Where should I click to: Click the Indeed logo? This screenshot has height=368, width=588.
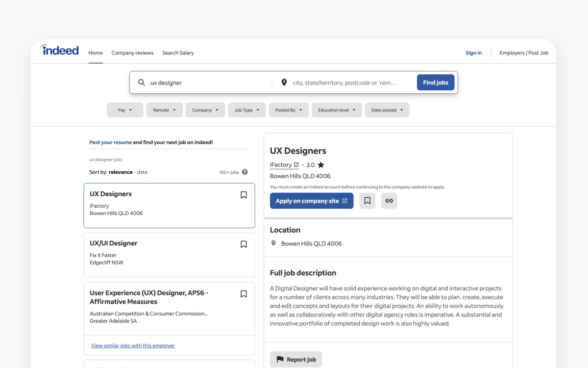pos(60,50)
